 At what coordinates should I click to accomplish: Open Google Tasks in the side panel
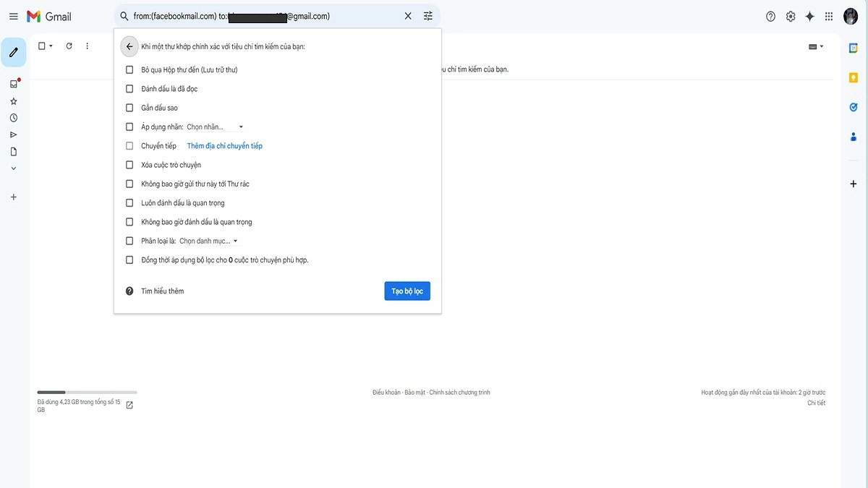click(x=853, y=106)
